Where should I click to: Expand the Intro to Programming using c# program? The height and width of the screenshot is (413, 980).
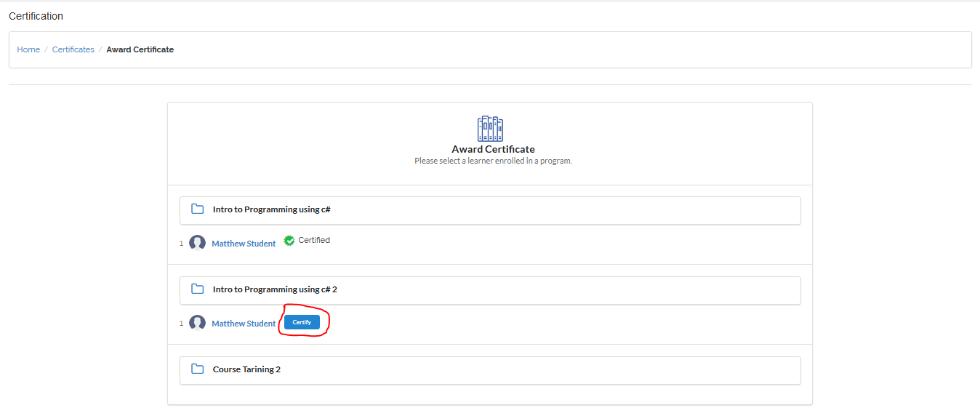tap(490, 210)
